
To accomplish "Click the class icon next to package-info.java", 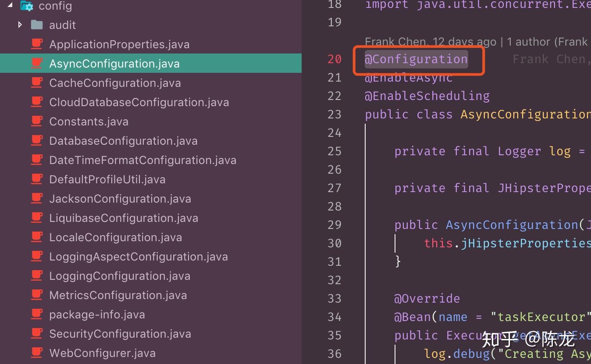I will [x=37, y=314].
